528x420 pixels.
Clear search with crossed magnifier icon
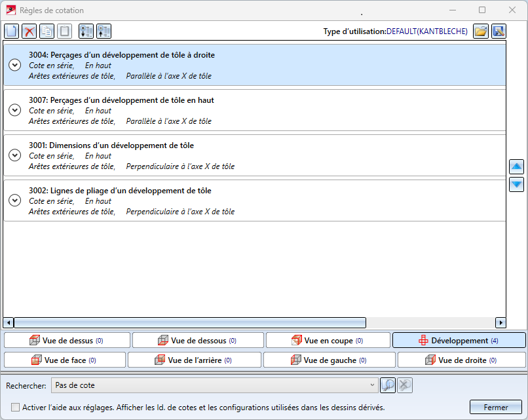405,385
